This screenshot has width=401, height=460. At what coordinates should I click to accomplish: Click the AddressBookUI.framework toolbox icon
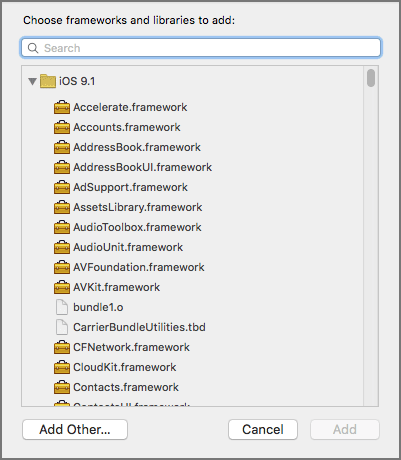point(62,167)
